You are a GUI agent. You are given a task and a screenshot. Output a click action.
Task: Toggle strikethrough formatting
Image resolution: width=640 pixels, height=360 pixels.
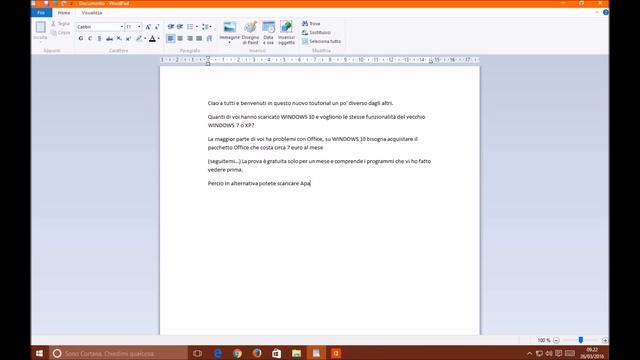coord(109,38)
